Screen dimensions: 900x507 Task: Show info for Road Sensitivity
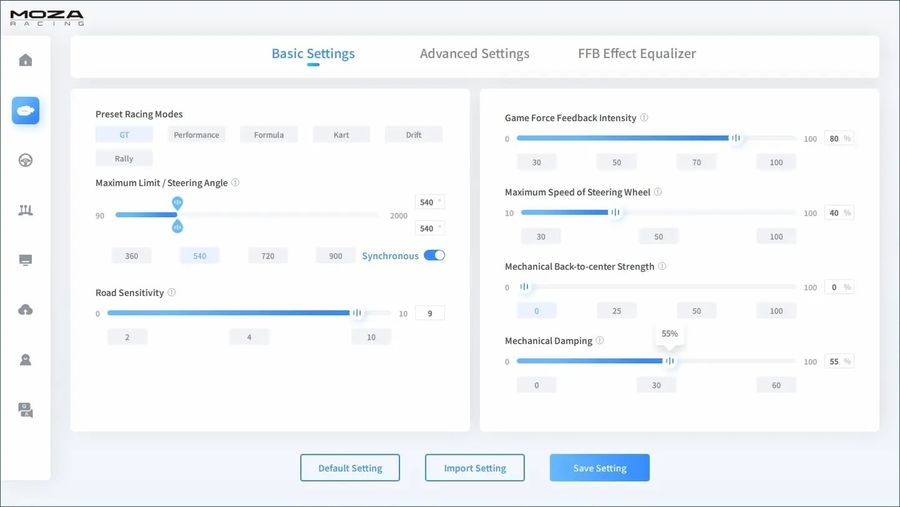coord(172,292)
